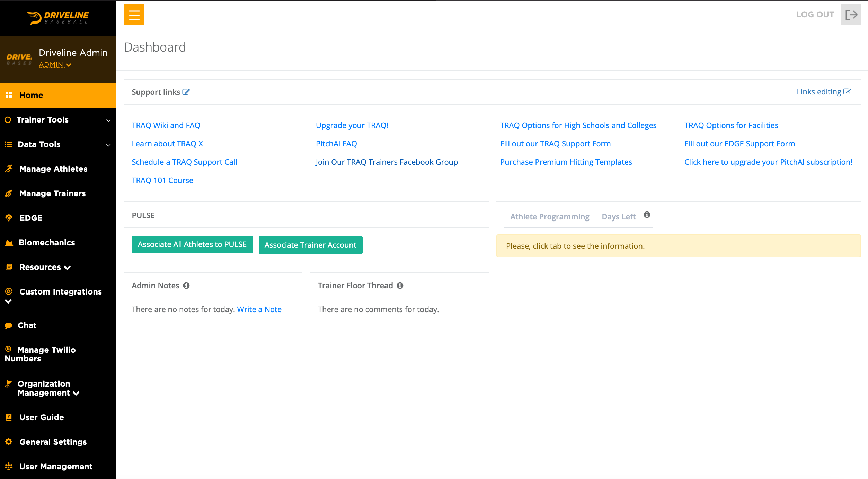Viewport: 868px width, 479px height.
Task: Open Learn about TRAQ X link
Action: pos(167,144)
